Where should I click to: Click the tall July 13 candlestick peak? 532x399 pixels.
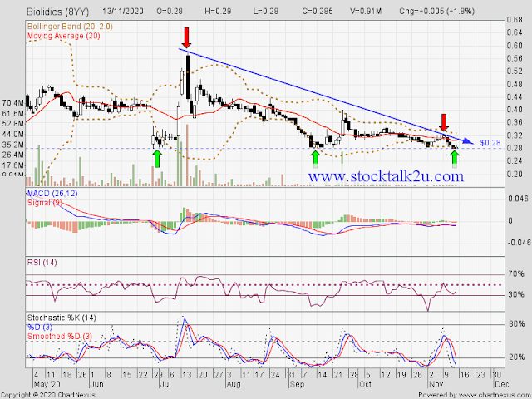pos(188,76)
